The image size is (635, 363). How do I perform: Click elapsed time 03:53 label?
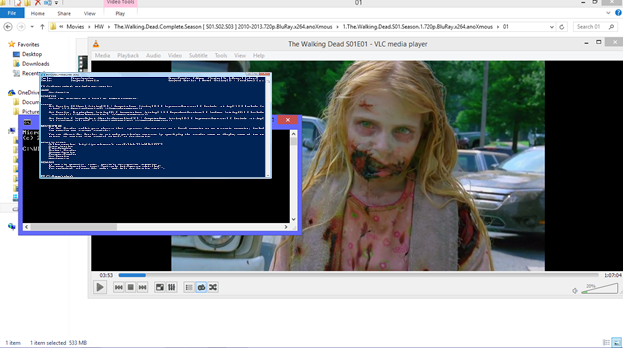click(x=106, y=275)
